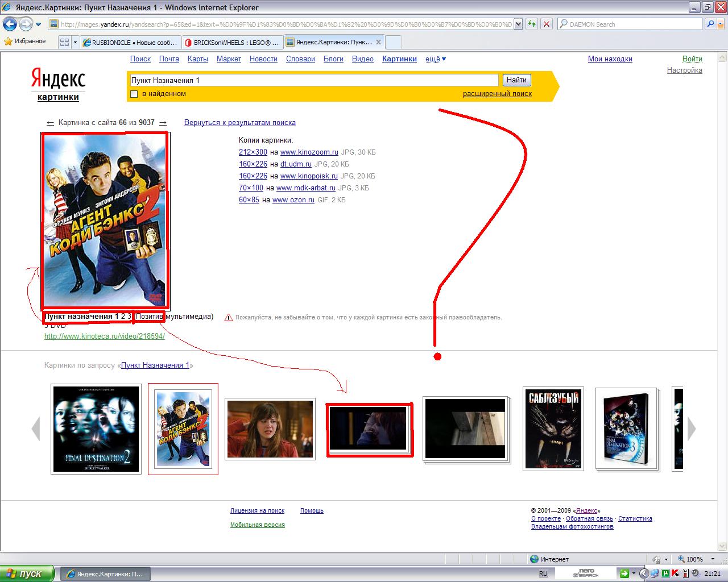
Task: Open the Final Destination 2 poster thumbnail
Action: [x=96, y=429]
